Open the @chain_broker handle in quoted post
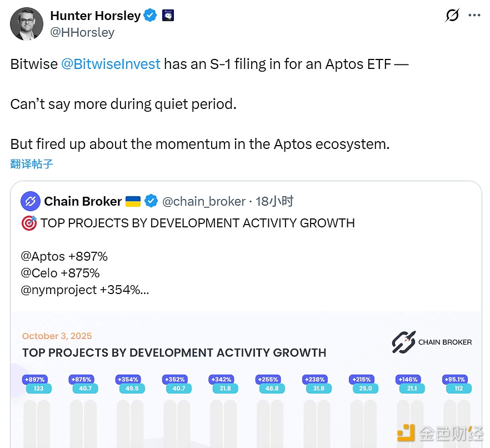The height and width of the screenshot is (448, 490). pyautogui.click(x=203, y=201)
